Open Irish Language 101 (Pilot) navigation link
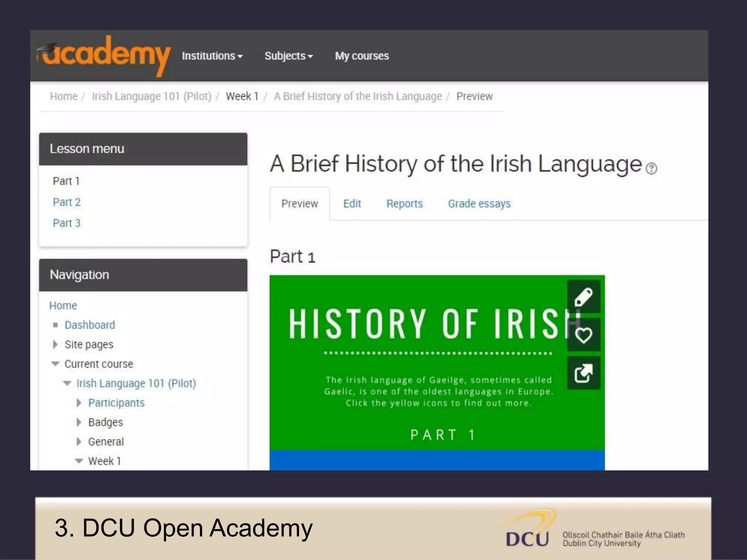Image resolution: width=747 pixels, height=560 pixels. coord(136,383)
